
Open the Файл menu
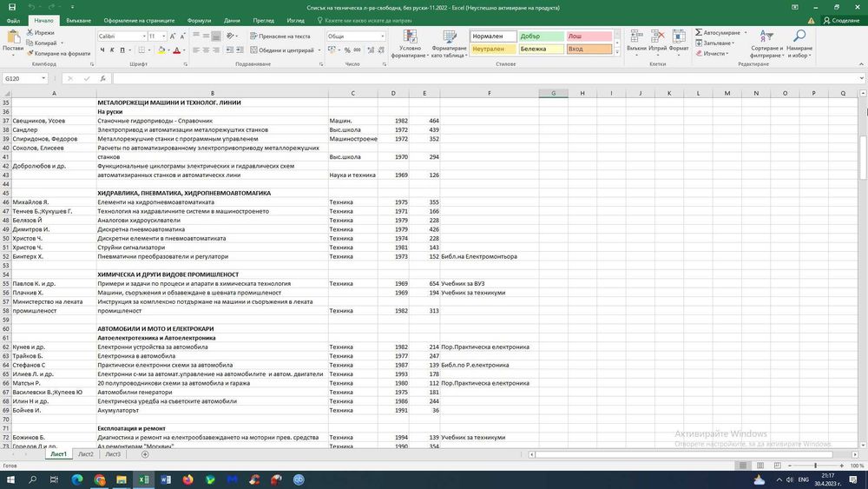click(x=13, y=21)
